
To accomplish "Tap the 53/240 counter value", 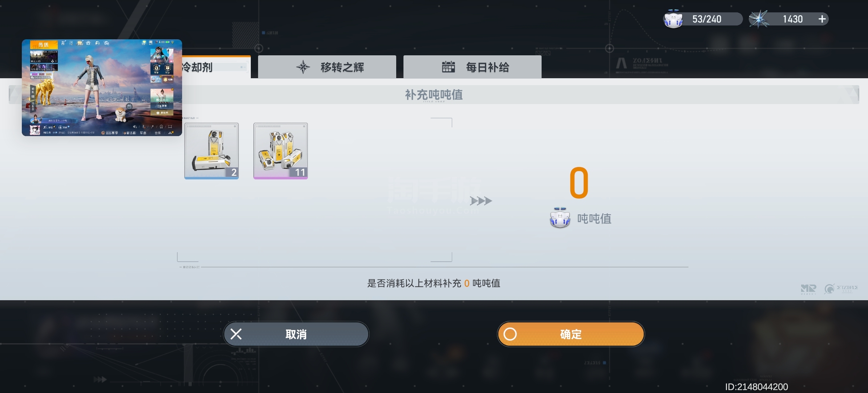I will tap(707, 19).
